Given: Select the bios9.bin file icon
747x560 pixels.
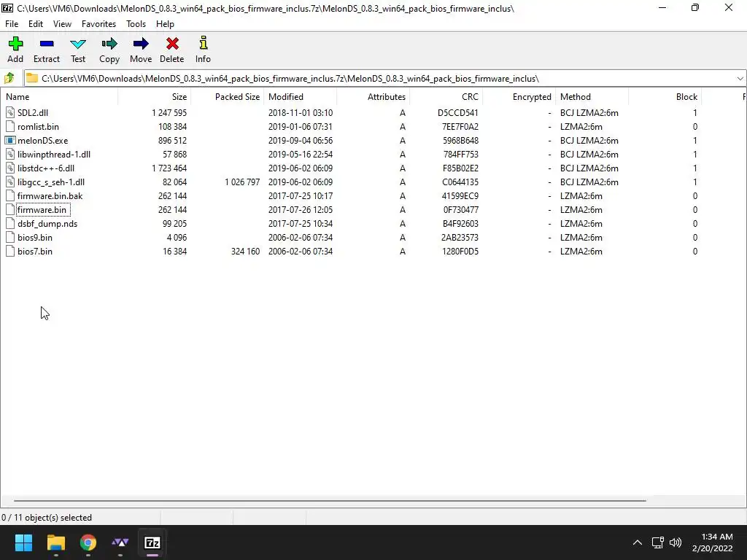Looking at the screenshot, I should pyautogui.click(x=10, y=237).
